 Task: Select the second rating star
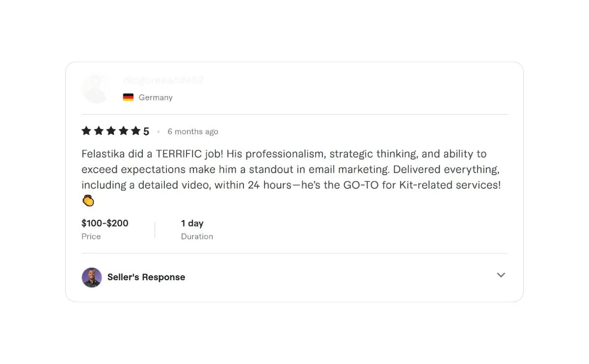pyautogui.click(x=99, y=131)
